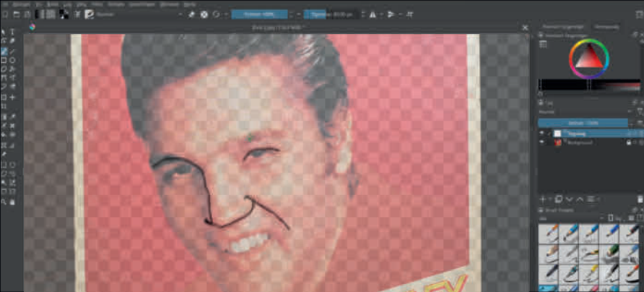Open the brush presets tag dropdown
Image resolution: width=644 pixels, height=292 pixels.
pos(571,218)
